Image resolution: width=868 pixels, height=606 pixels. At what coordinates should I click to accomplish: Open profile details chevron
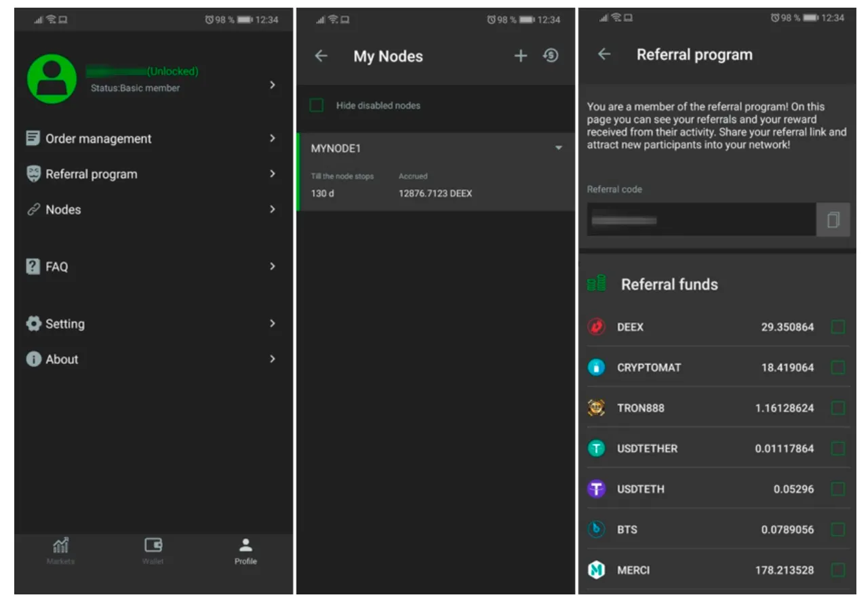click(x=273, y=85)
